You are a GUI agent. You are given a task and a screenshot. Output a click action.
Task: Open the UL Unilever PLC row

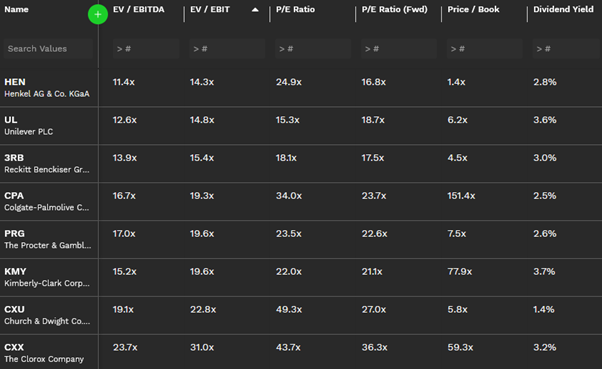pyautogui.click(x=301, y=126)
